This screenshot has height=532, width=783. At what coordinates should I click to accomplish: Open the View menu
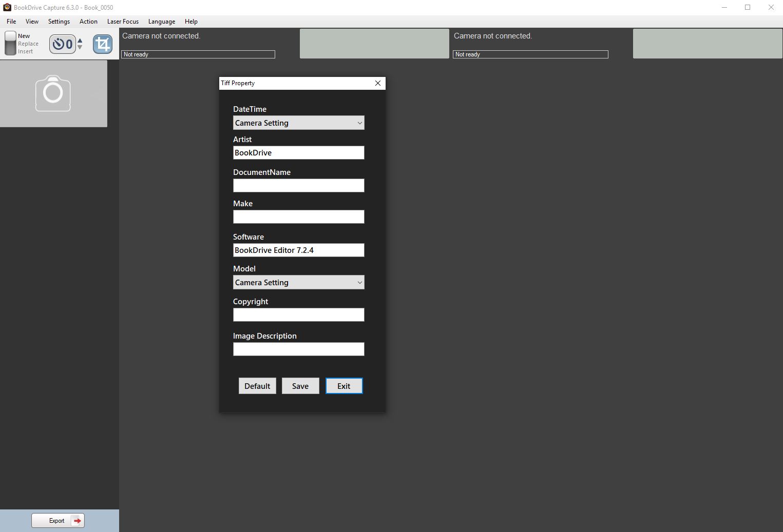[x=32, y=22]
